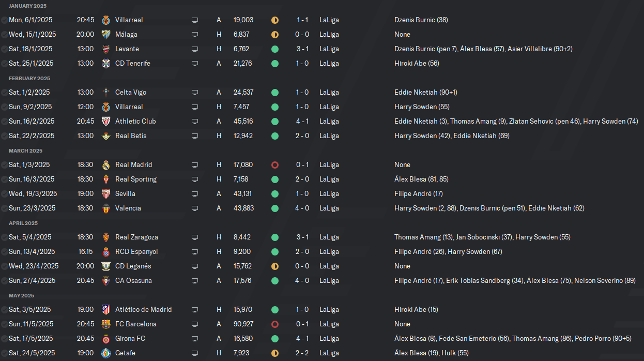
Task: Toggle the tick circle beside Sat, 1/3/2025
Action: click(4, 164)
